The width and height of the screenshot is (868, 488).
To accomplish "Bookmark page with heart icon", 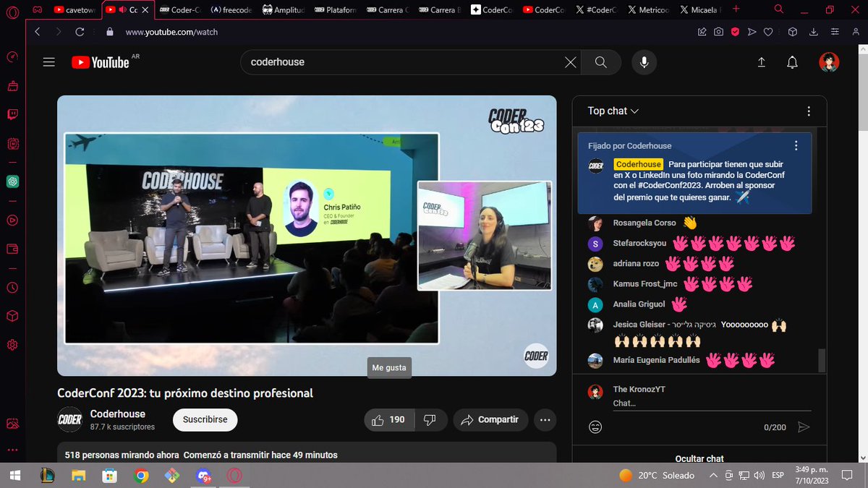I will (768, 32).
